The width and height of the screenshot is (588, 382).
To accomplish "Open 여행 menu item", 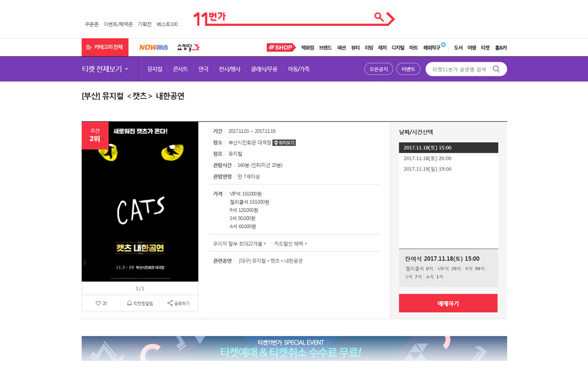I will point(472,48).
